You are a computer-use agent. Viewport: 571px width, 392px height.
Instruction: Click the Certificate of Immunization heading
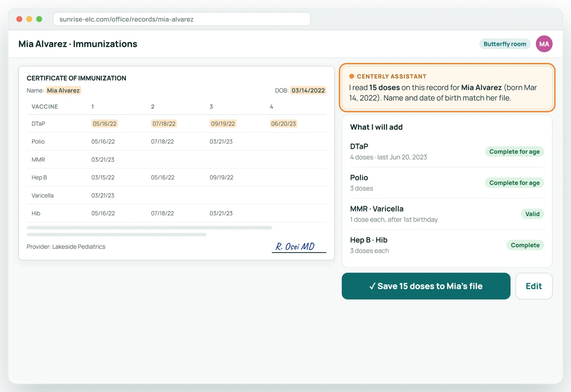click(76, 78)
